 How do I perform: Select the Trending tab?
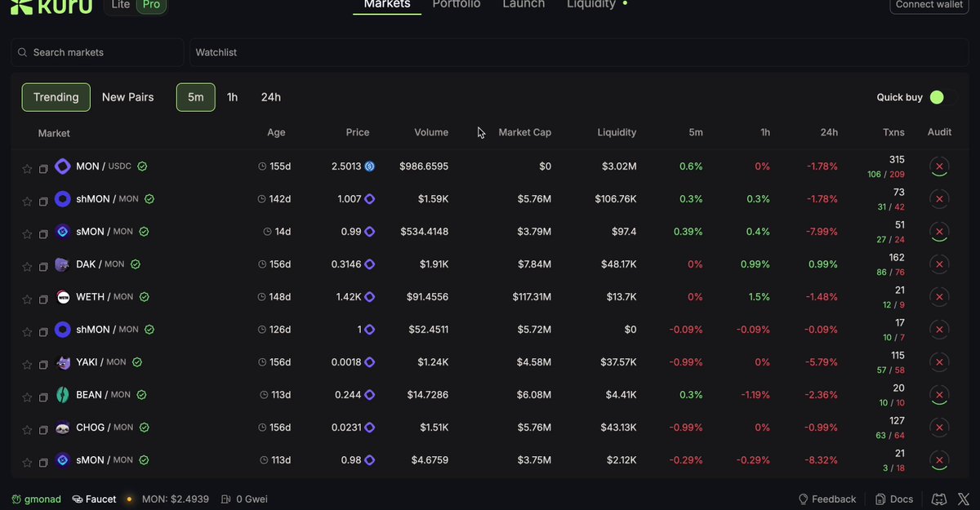(x=56, y=97)
